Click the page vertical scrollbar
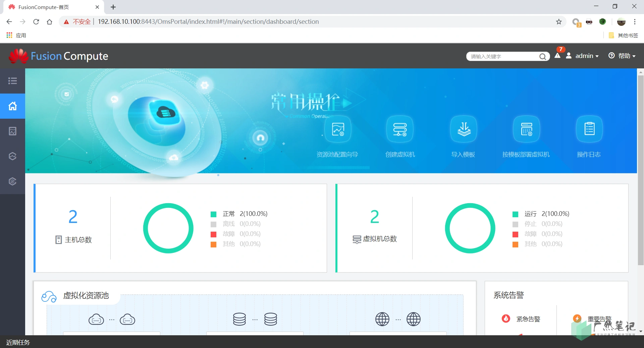644x348 pixels. pos(641,170)
